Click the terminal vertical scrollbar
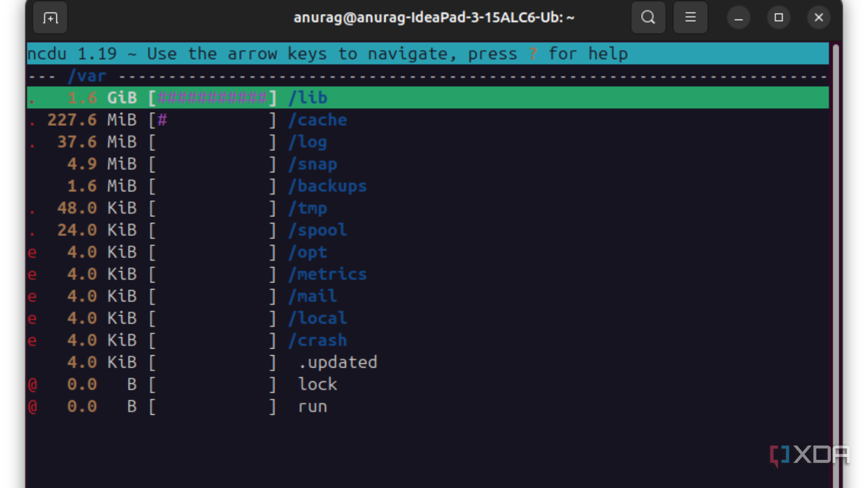Viewport: 868px width, 488px height. 836,266
